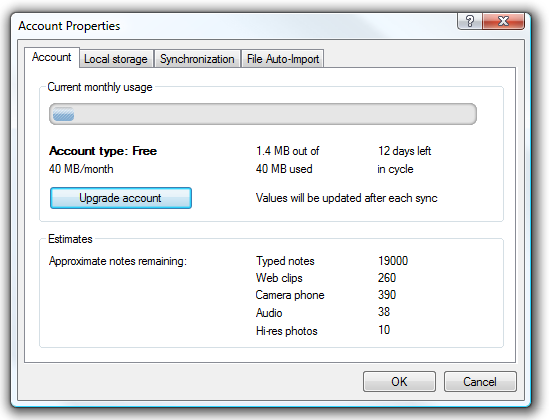Screen dimensions: 549x420
Task: Click the Cancel button
Action: 480,382
